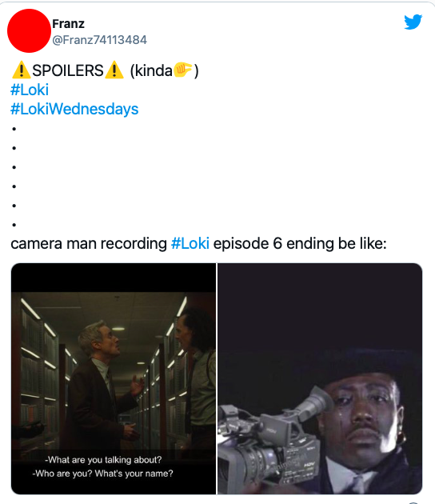Viewport: 435px width, 504px height.
Task: Click the Twitter bird logo icon
Action: 413,22
